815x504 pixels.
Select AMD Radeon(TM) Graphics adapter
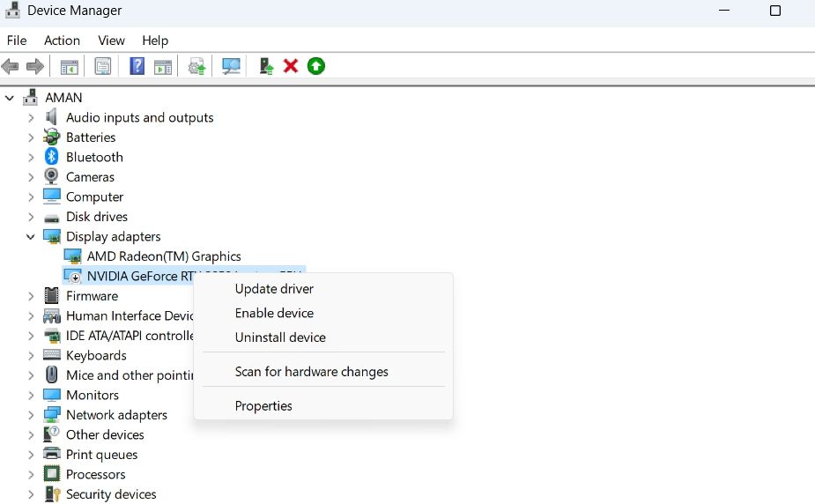164,256
